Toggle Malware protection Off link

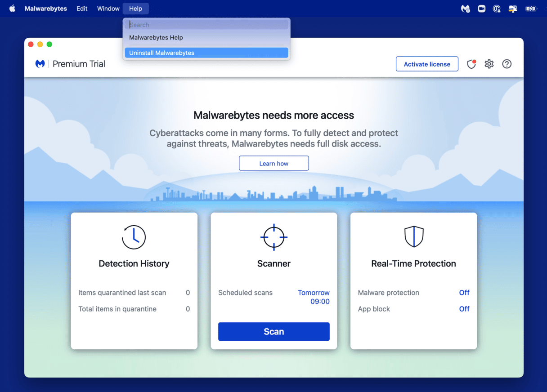coord(464,293)
